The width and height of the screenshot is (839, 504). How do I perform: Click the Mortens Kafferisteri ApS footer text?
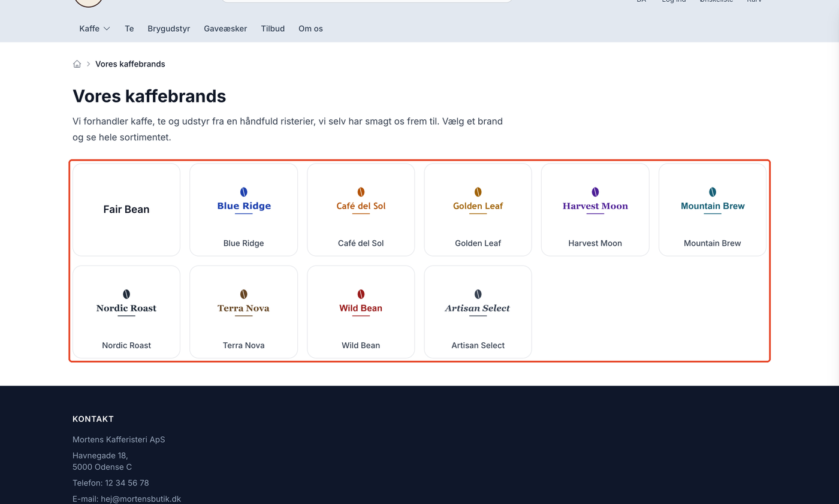(x=119, y=440)
